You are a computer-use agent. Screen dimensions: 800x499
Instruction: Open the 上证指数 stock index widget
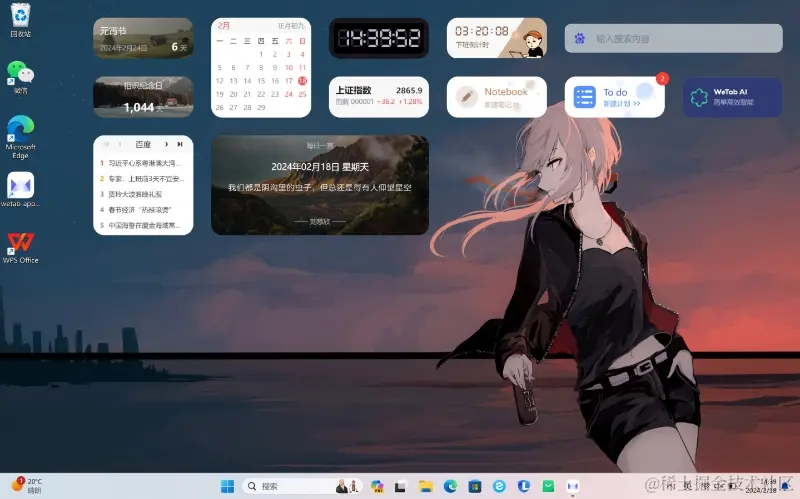pos(379,97)
